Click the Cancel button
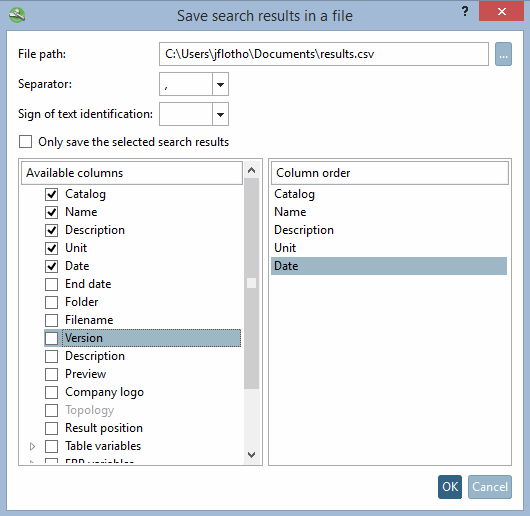This screenshot has height=516, width=530. tap(490, 487)
